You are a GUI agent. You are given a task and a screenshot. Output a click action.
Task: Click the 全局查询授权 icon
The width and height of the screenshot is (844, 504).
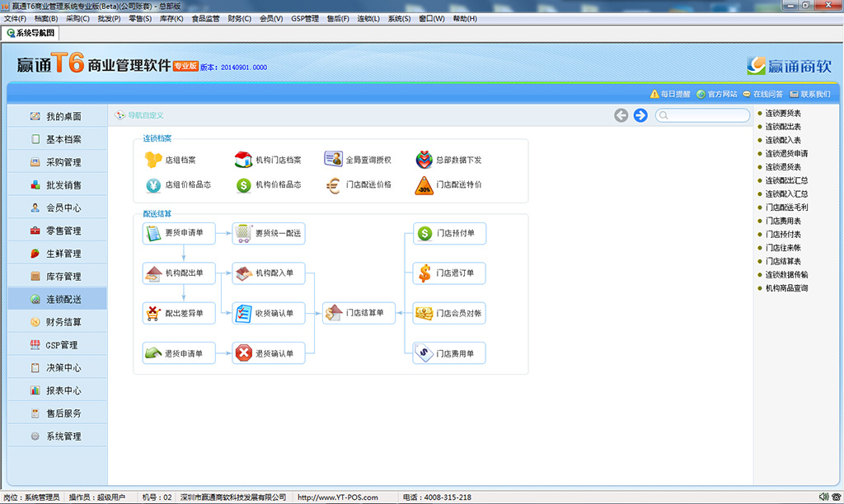coord(333,160)
